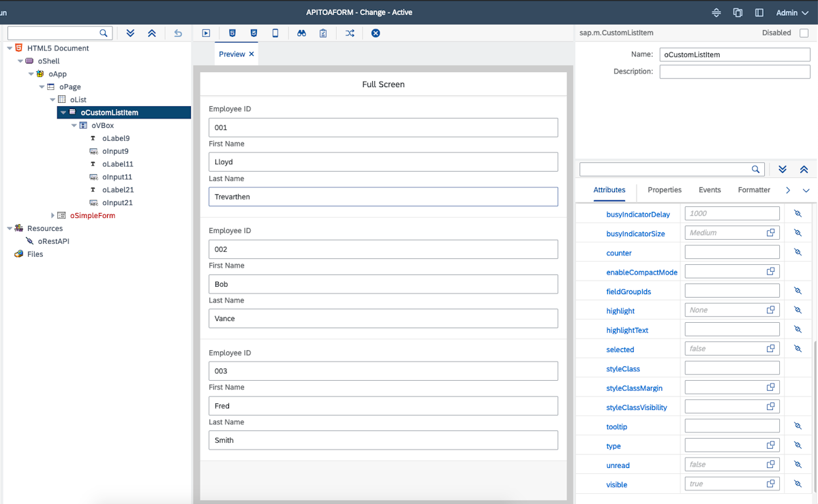Click the second HTML5 shield toolbar icon
The image size is (818, 504).
pos(254,33)
